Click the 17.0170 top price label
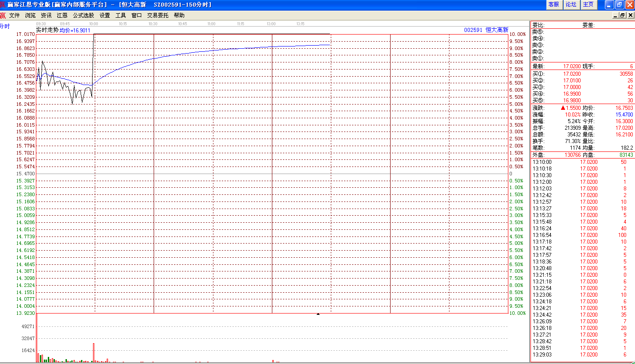 (x=26, y=34)
